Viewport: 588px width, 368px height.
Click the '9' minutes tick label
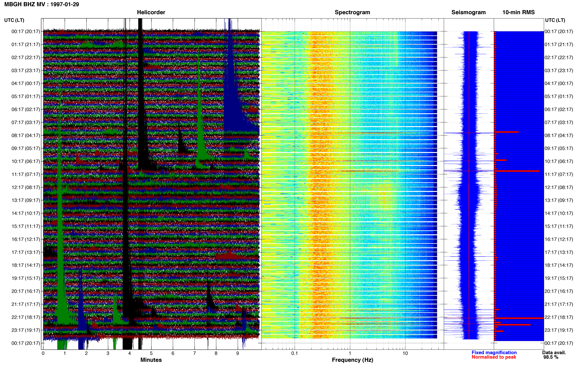238,353
